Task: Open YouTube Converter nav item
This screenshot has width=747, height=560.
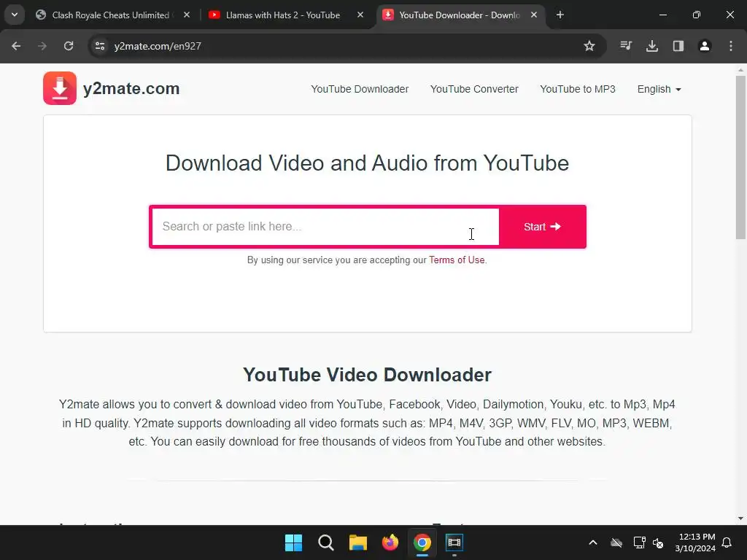Action: (474, 89)
